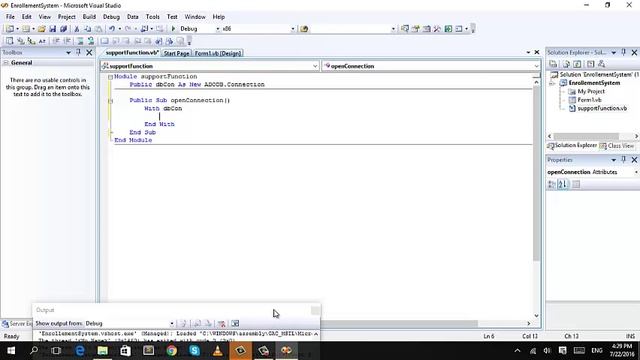The height and width of the screenshot is (360, 640).
Task: Pin the Toolbox panel with the auto-hide pushpin
Action: (x=78, y=52)
